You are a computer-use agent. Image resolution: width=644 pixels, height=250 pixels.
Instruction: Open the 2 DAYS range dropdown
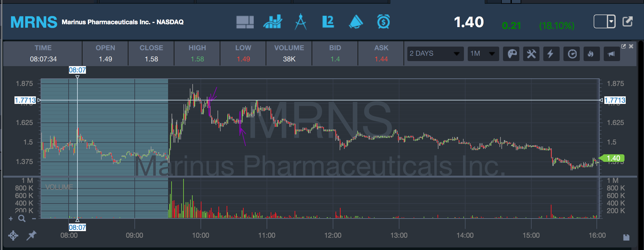(435, 54)
